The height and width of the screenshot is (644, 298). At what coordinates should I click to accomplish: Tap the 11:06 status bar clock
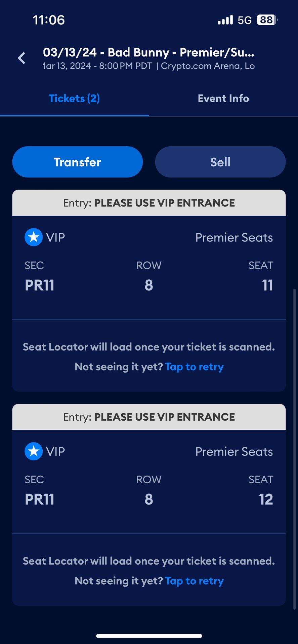[49, 20]
